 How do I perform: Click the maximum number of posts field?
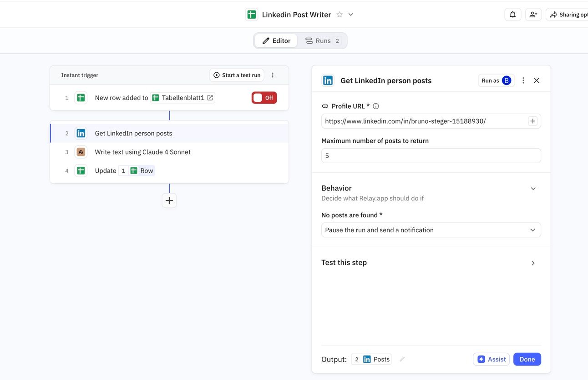[x=431, y=155]
